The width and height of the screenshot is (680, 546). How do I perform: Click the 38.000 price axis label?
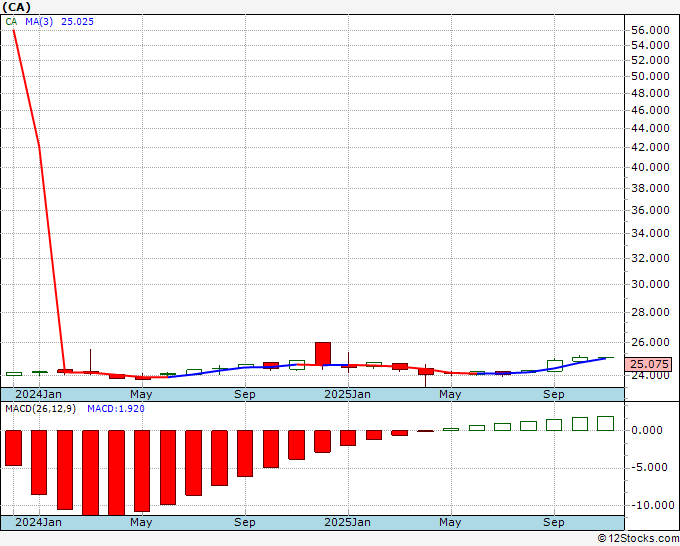[x=650, y=188]
